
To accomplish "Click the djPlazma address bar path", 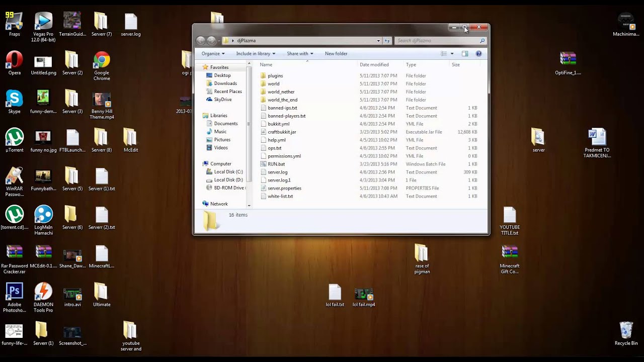I will coord(246,41).
